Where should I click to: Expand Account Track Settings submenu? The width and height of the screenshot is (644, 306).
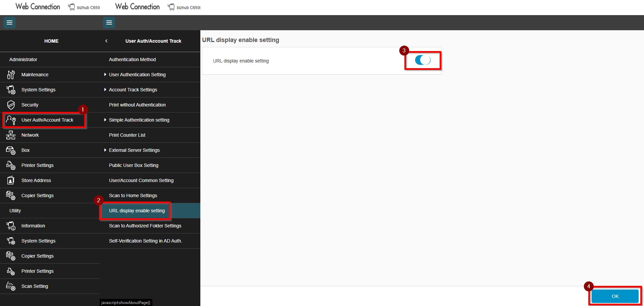point(133,90)
